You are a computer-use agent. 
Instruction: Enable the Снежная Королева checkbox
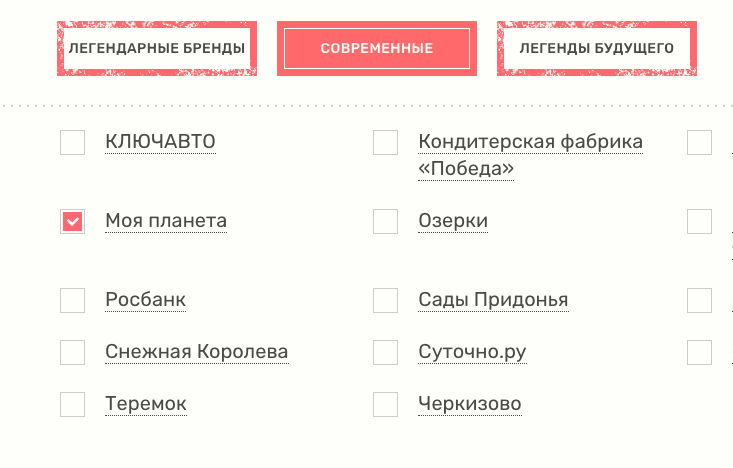pos(72,352)
